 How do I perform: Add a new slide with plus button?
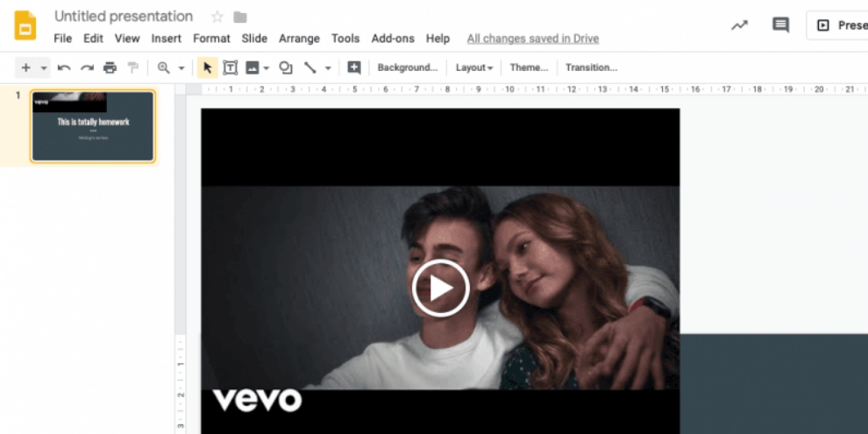coord(26,68)
